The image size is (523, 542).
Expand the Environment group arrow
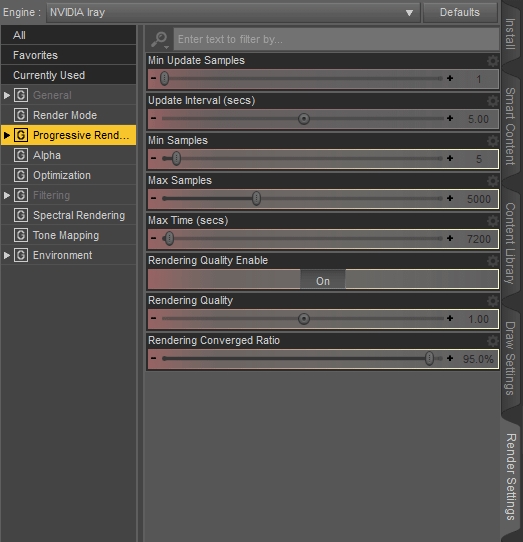(7, 255)
